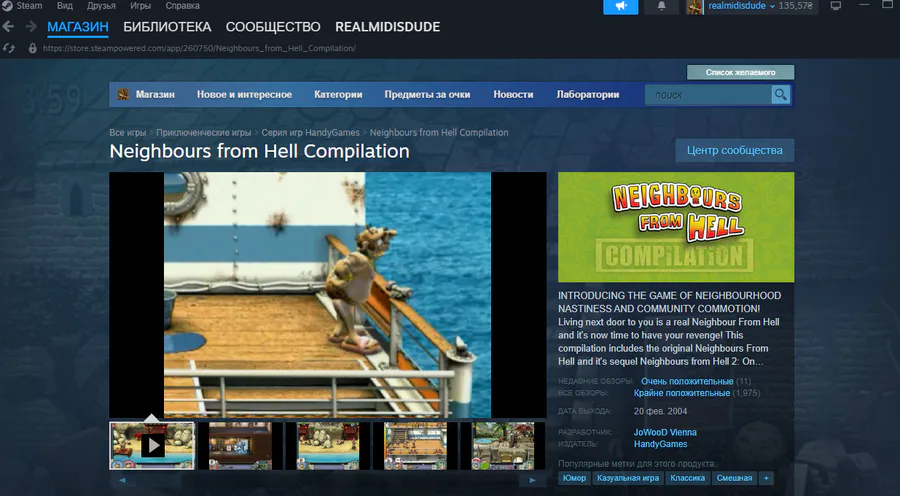Click the Все игры breadcrumb
900x496 pixels.
(x=127, y=133)
